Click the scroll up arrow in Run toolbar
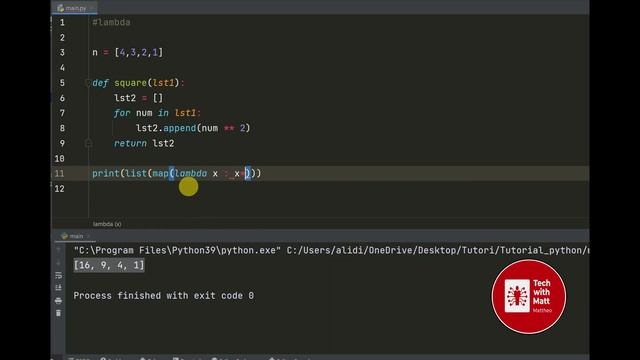The image size is (640, 360). click(58, 250)
